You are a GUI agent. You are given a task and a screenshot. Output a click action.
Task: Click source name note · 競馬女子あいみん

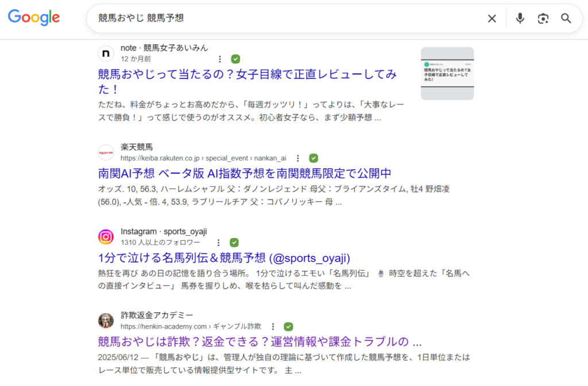[164, 48]
